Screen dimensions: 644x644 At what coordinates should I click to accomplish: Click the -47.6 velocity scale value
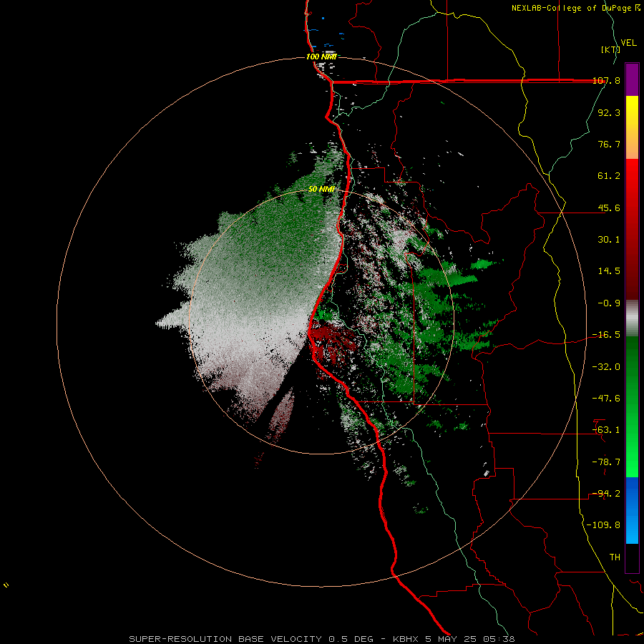point(606,399)
